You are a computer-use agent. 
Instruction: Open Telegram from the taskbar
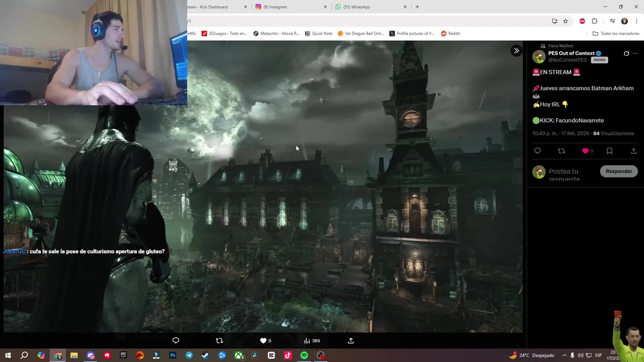click(189, 355)
